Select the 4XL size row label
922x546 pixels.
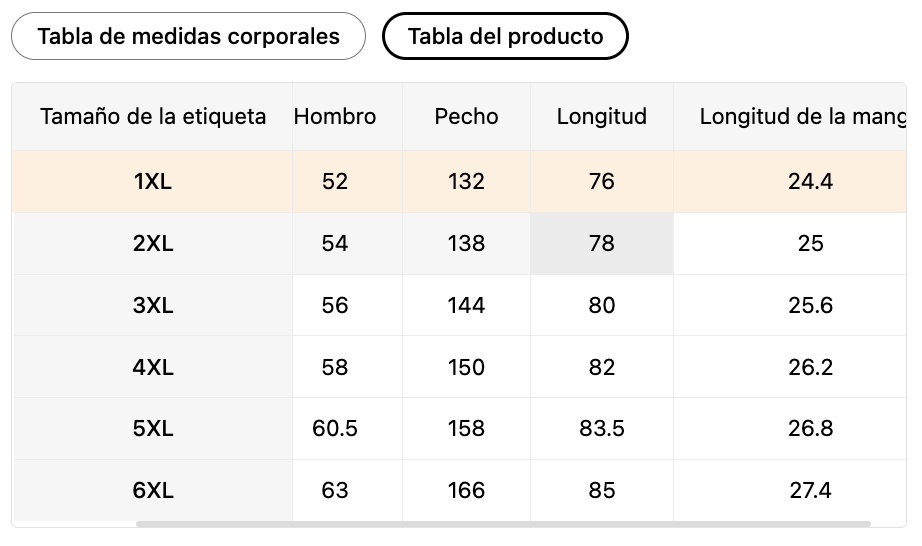[x=152, y=367]
